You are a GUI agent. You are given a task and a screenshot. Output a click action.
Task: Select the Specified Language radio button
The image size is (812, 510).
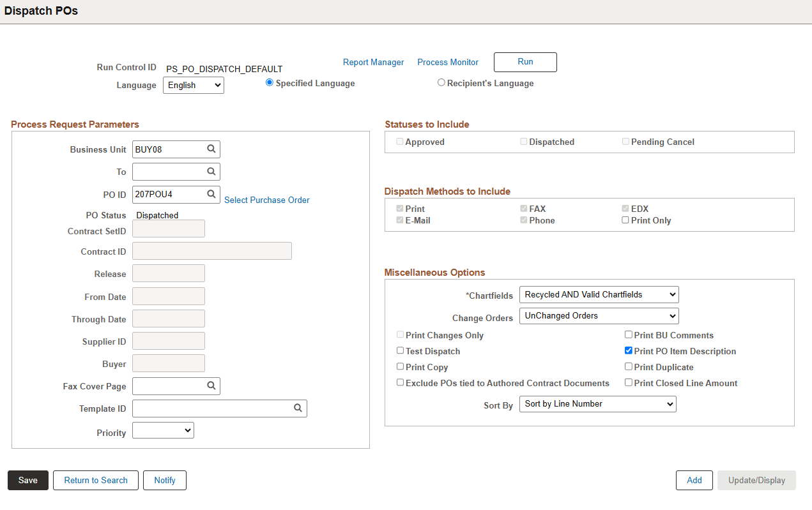coord(269,82)
